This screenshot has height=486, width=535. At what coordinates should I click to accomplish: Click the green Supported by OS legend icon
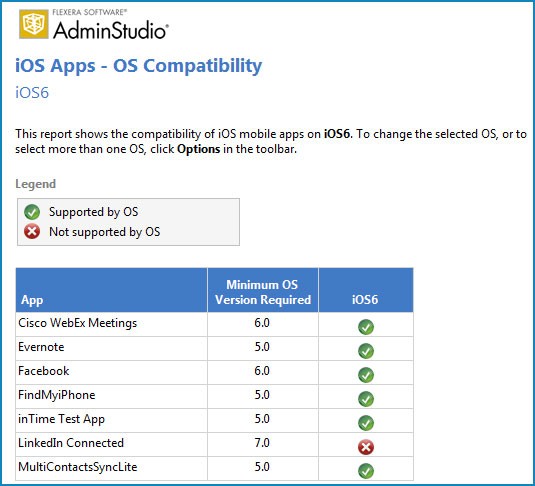pos(32,212)
